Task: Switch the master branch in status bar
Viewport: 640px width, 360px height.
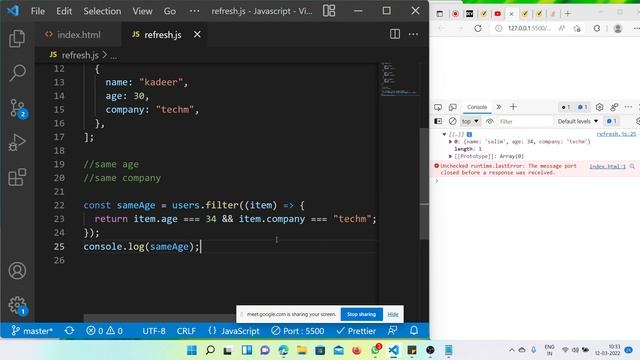Action: [32, 331]
